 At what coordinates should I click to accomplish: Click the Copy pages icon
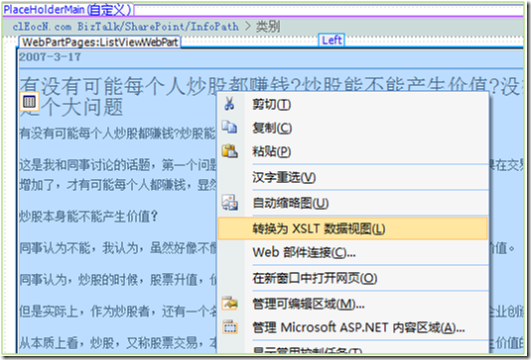point(230,127)
